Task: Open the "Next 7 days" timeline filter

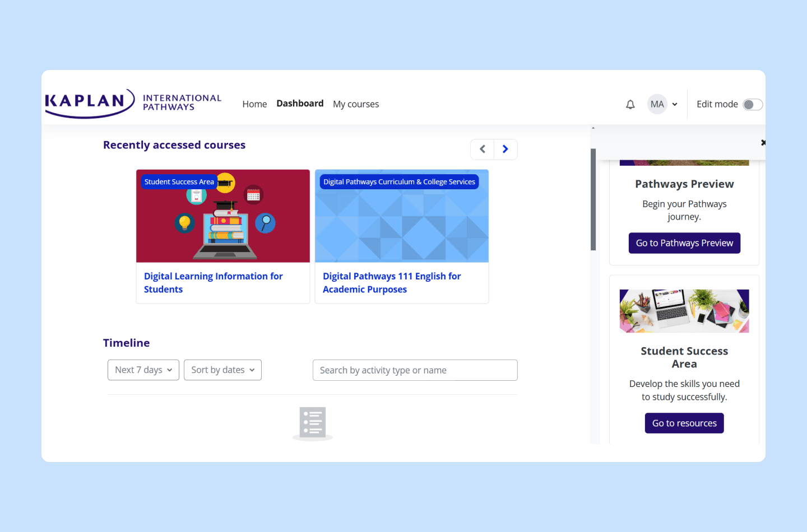Action: click(143, 370)
